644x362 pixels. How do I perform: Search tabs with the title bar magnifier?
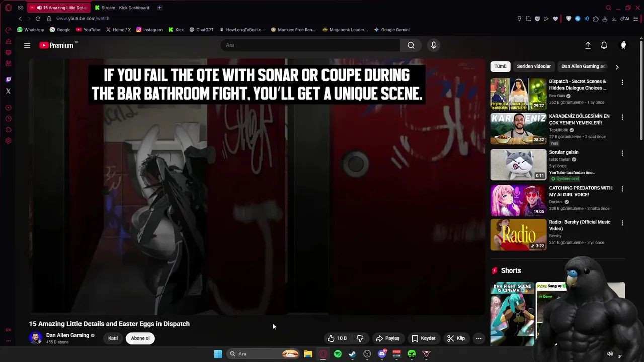(x=608, y=8)
